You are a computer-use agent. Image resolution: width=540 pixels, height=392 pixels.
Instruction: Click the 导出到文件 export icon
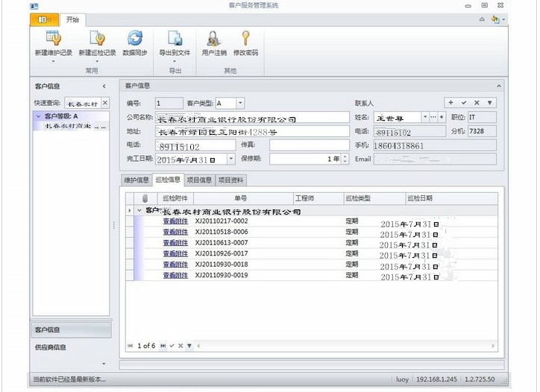[x=175, y=38]
